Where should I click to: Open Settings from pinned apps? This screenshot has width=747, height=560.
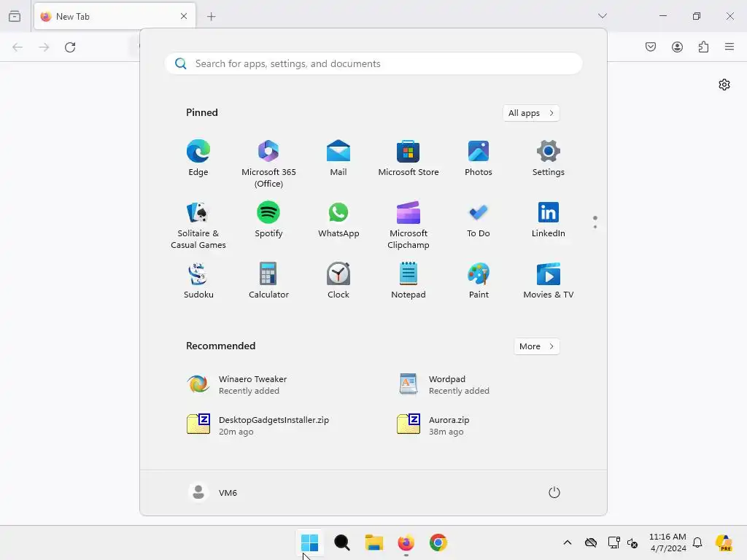coord(549,158)
